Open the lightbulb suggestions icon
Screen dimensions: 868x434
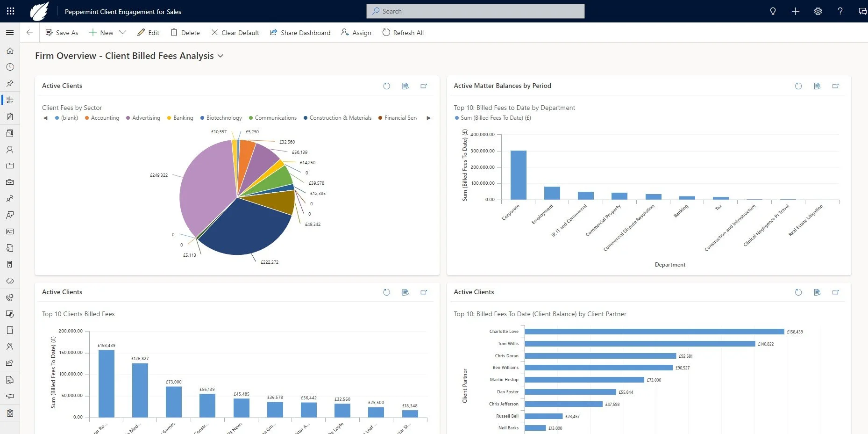(x=773, y=11)
